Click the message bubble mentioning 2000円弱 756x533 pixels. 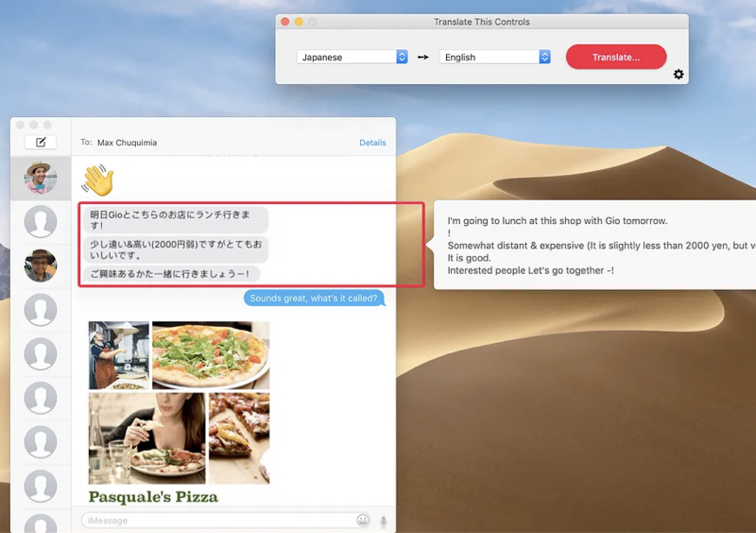click(176, 249)
